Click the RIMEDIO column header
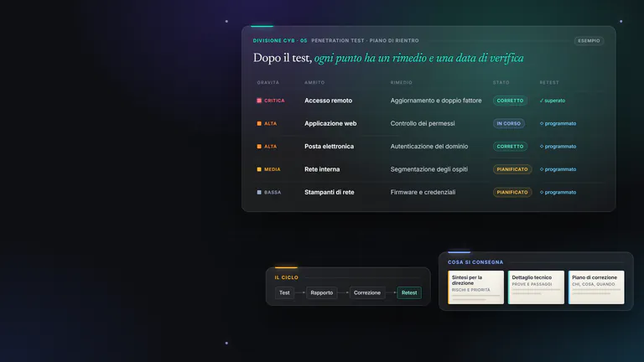 402,82
